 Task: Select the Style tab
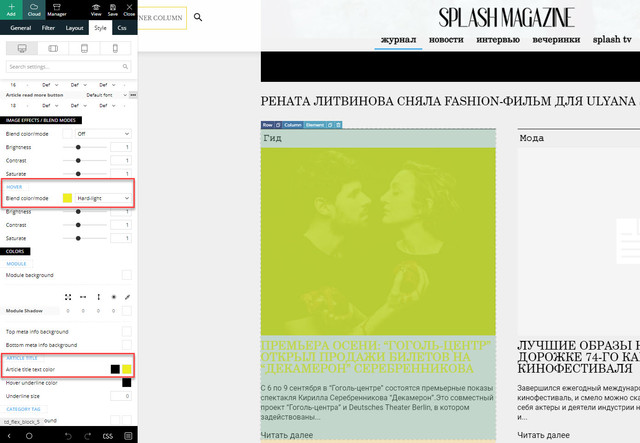coord(100,28)
